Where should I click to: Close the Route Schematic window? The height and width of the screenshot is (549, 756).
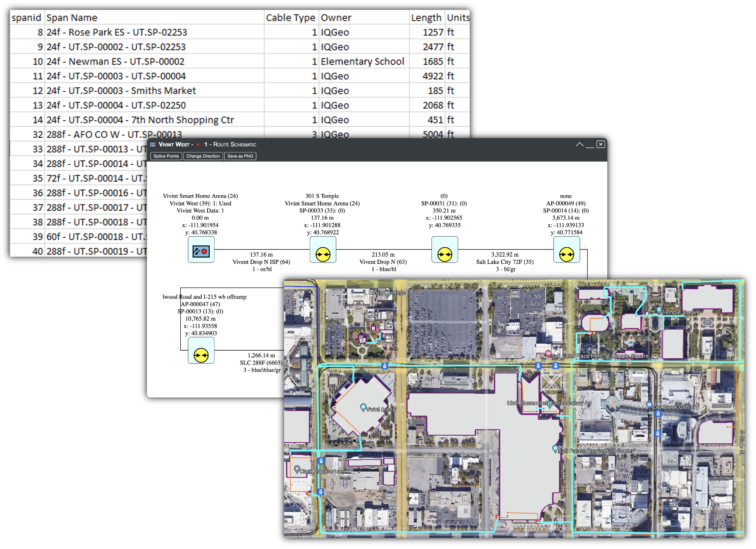[x=601, y=144]
